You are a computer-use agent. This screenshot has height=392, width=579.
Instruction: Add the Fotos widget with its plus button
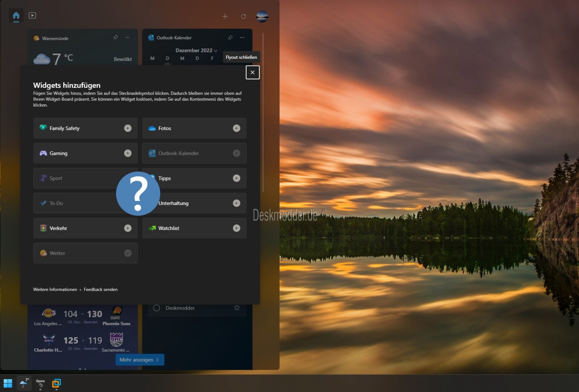[x=236, y=128]
